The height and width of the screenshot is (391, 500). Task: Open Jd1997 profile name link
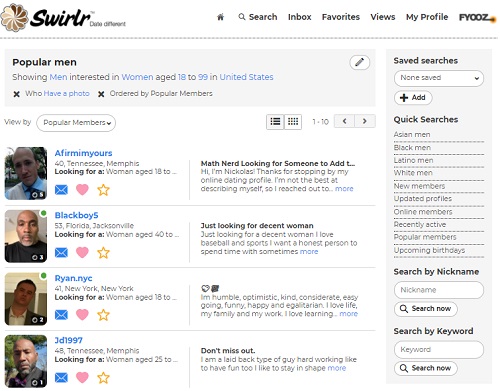pyautogui.click(x=68, y=340)
